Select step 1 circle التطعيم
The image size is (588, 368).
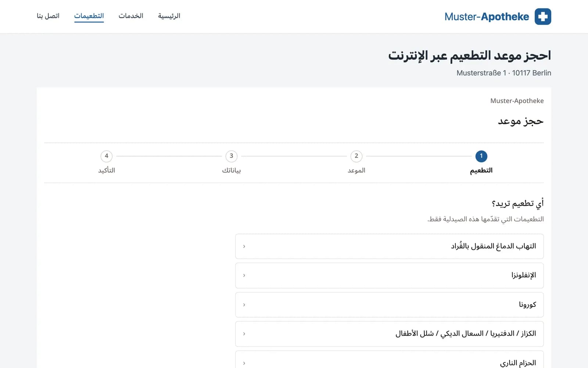click(x=481, y=156)
